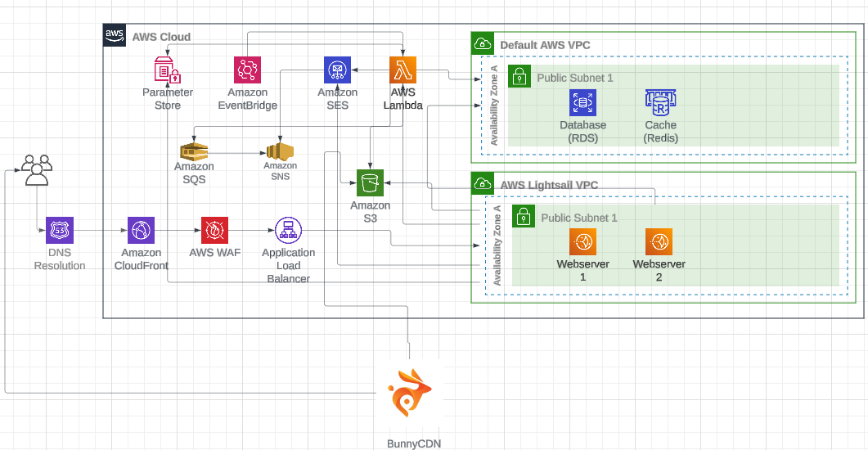The height and width of the screenshot is (450, 868).
Task: Select the Default AWS VPC cloud icon
Action: pos(483,44)
